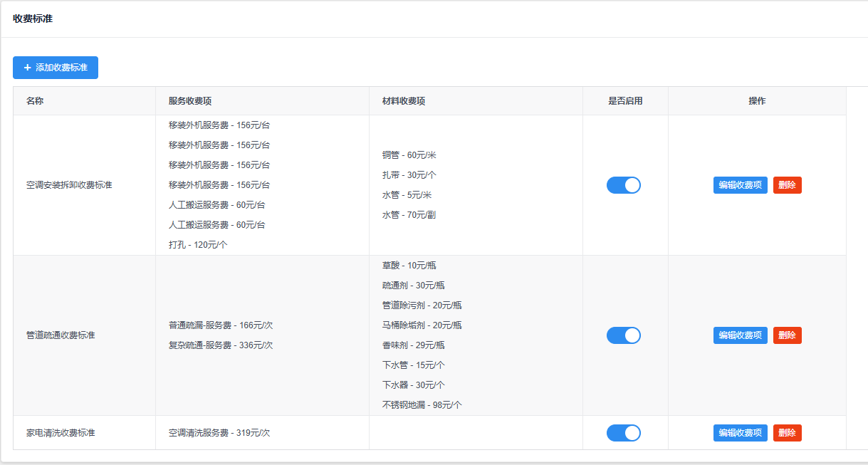
Task: Click the 管道疏通收费标准 name cell
Action: coord(61,335)
